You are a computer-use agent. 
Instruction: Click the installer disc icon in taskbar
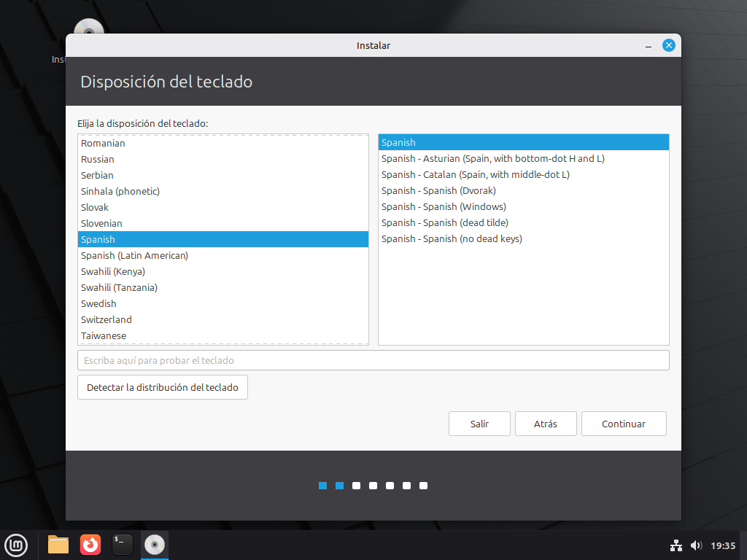(155, 545)
